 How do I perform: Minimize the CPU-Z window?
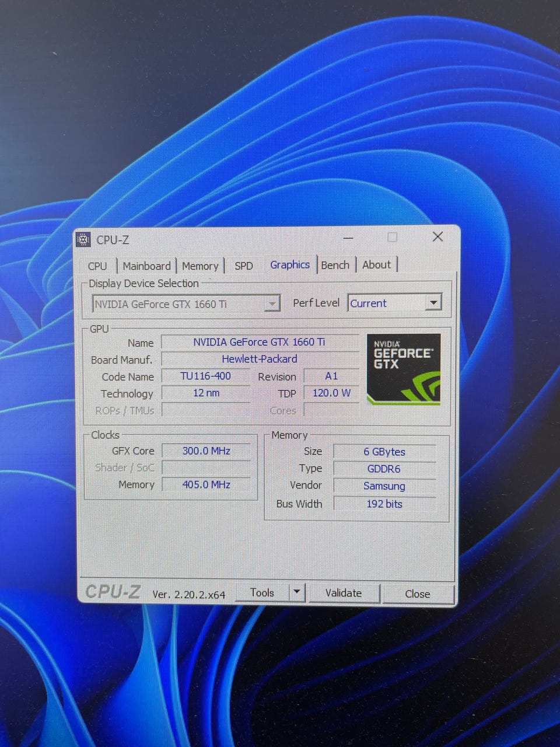coord(348,238)
